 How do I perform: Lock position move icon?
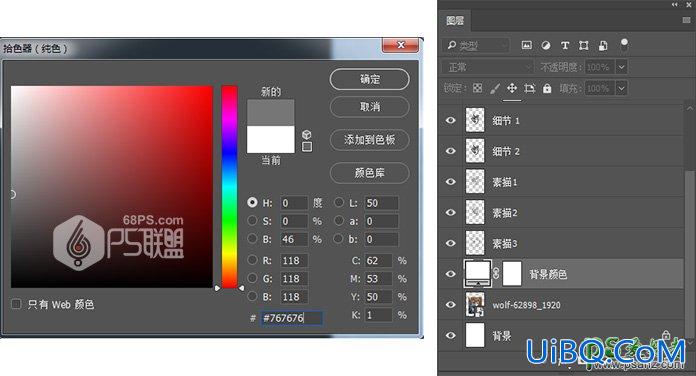(512, 88)
